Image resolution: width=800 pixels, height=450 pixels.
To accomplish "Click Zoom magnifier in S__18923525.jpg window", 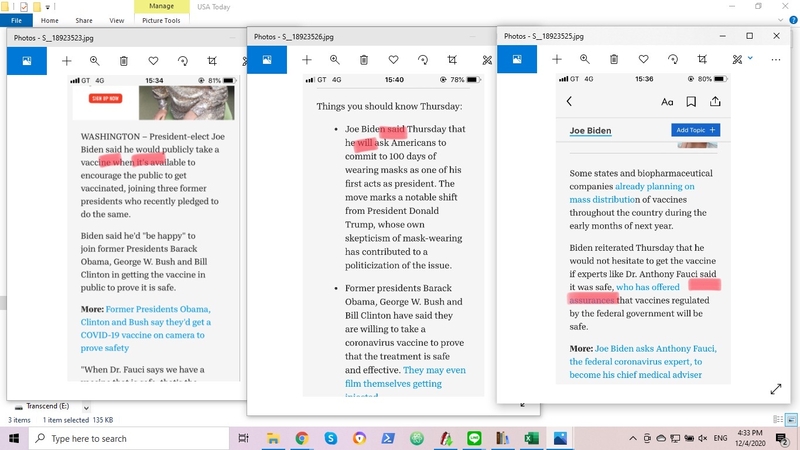I will [585, 60].
